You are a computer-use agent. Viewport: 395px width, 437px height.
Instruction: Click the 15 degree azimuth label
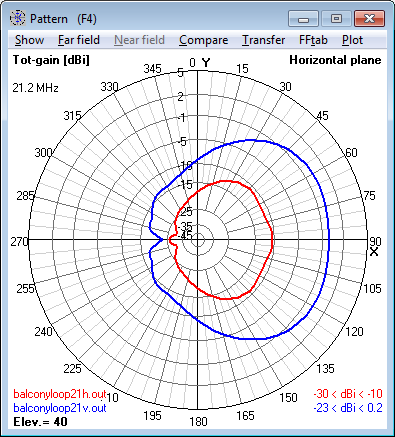click(x=242, y=69)
